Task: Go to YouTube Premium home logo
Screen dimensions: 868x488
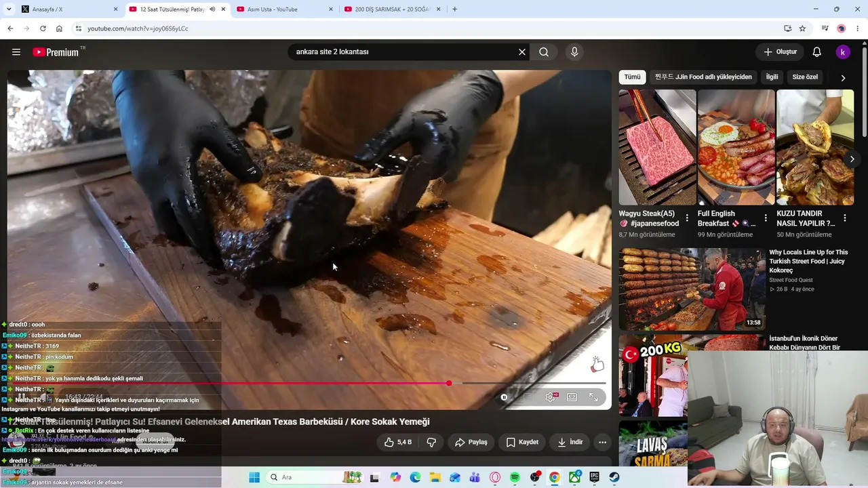Action: click(x=56, y=52)
